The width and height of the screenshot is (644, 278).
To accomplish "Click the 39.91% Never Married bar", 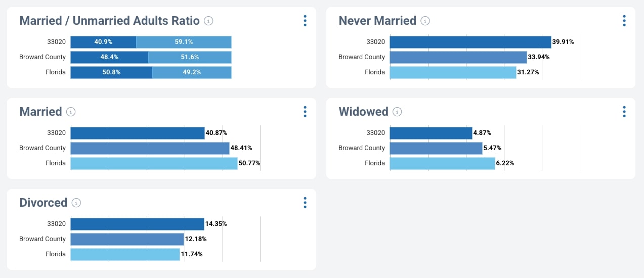I will [x=470, y=42].
